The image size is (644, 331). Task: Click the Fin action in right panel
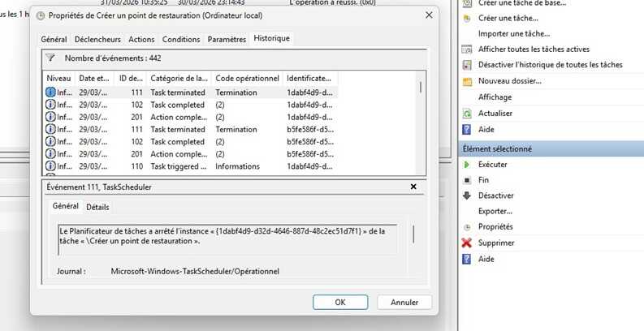(483, 180)
